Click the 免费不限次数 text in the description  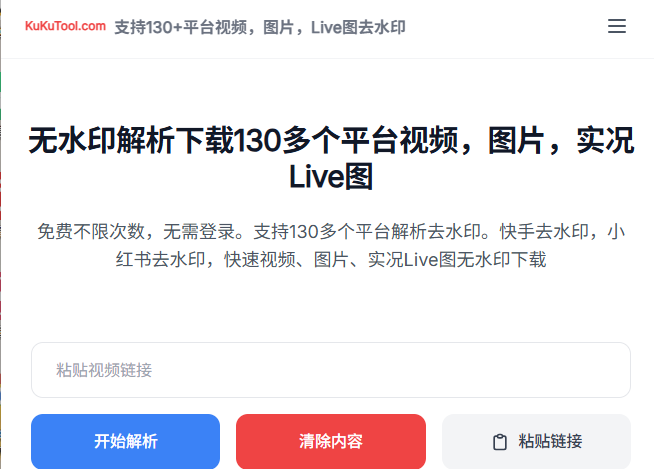[x=91, y=232]
